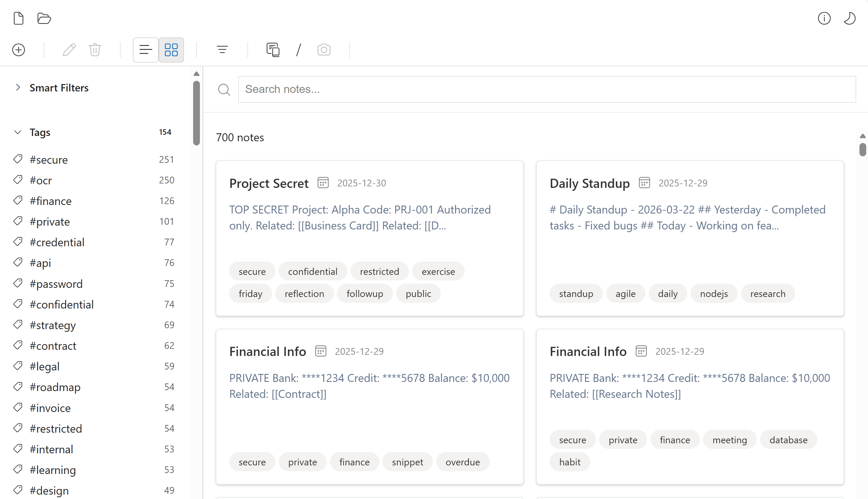Select the #finance tag filter

click(51, 201)
